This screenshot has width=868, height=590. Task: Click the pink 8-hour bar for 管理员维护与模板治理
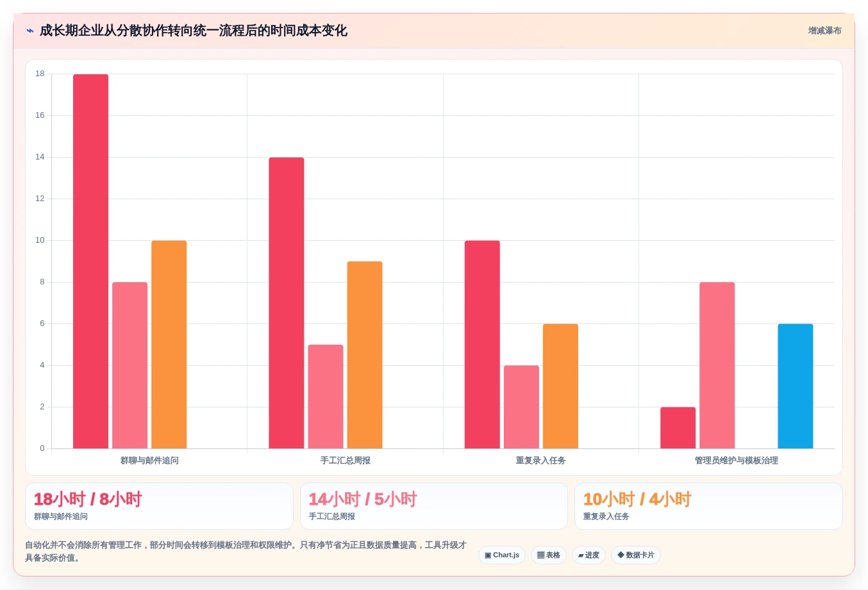point(717,365)
